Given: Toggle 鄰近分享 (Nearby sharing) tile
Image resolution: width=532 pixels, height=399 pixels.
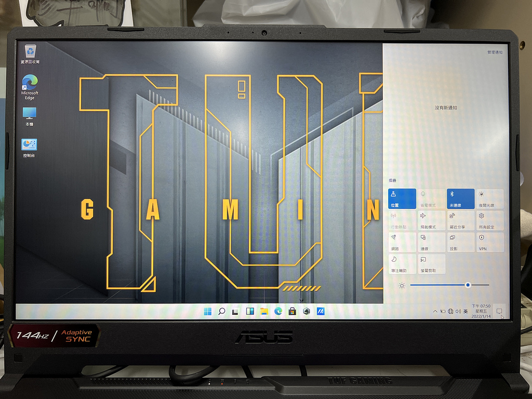Looking at the screenshot, I should pyautogui.click(x=460, y=220).
